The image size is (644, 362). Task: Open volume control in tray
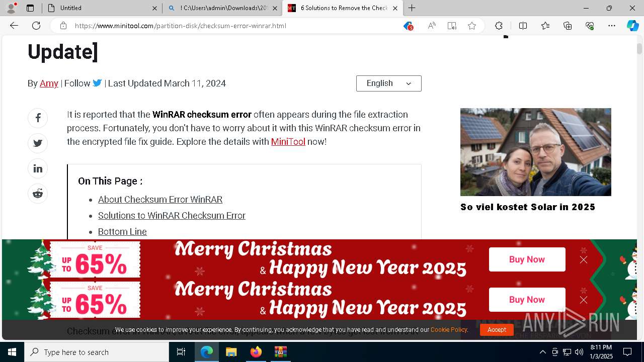[x=579, y=352]
